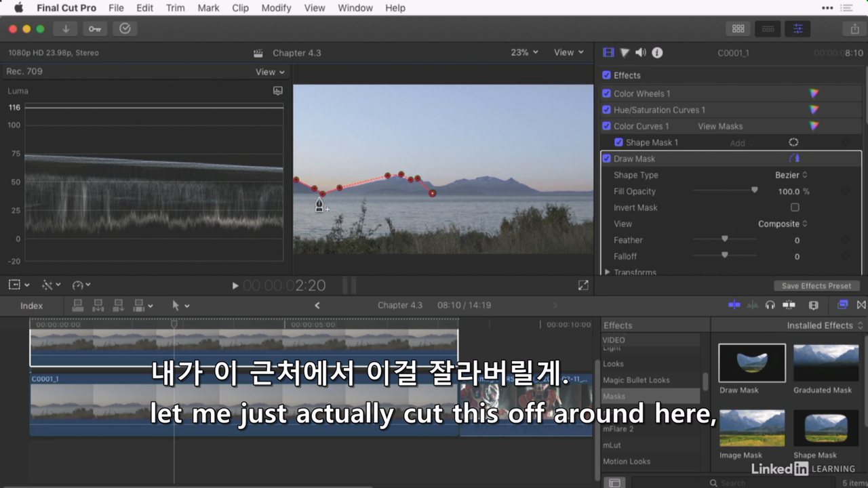Open the Clip menu

click(240, 8)
